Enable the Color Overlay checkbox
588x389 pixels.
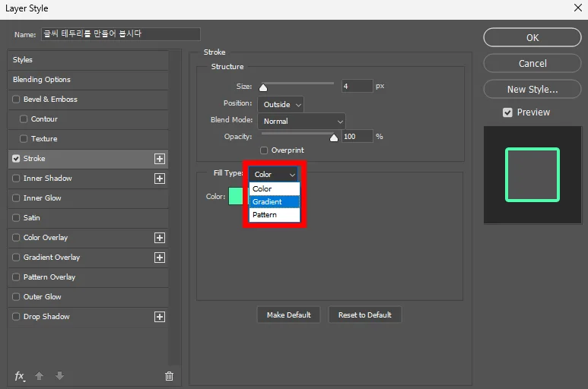(16, 238)
